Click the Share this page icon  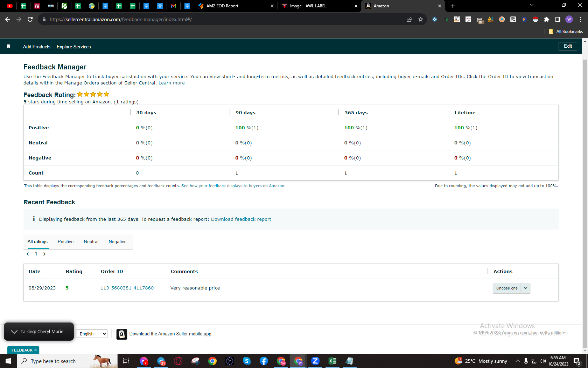tap(409, 19)
